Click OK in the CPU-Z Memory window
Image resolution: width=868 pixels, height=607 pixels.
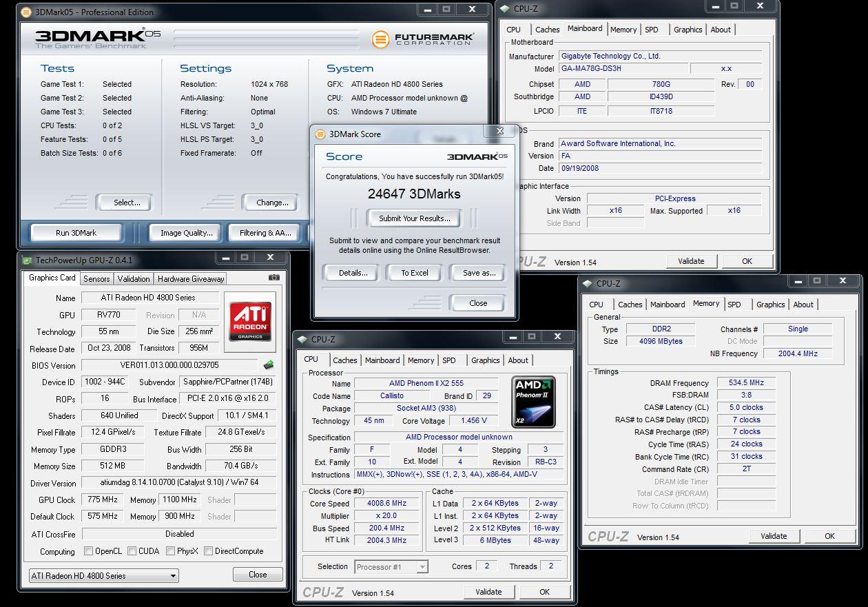click(x=829, y=535)
